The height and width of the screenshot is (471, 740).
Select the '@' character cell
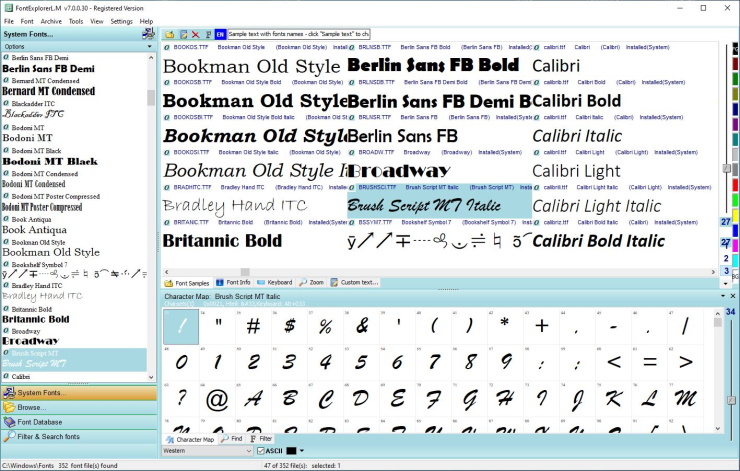[x=217, y=399]
